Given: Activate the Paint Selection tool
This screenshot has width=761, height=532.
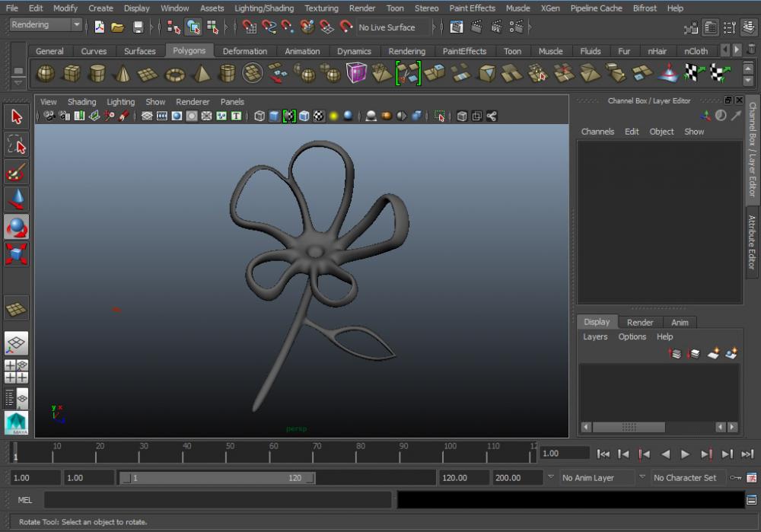Looking at the screenshot, I should tap(17, 172).
